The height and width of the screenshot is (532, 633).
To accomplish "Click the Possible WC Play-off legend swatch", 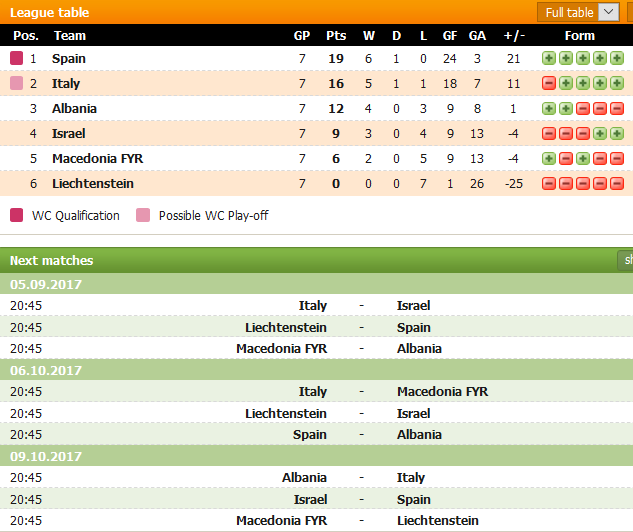I will click(x=143, y=215).
